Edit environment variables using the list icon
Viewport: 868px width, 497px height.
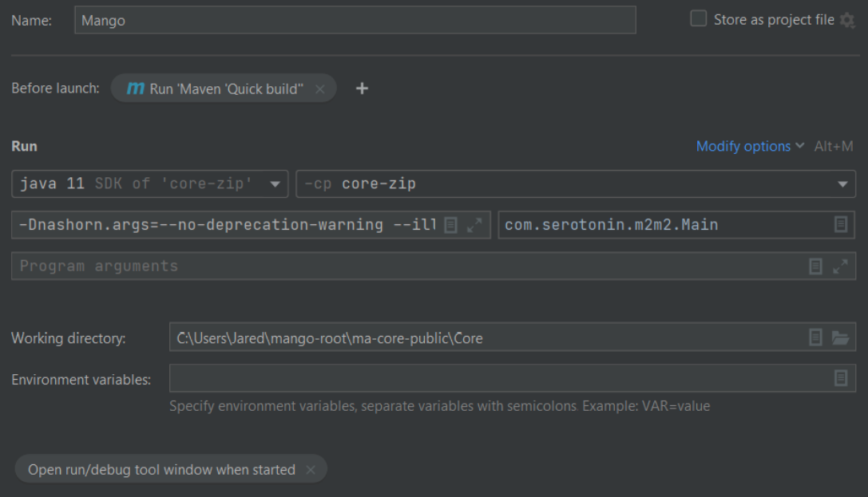(840, 378)
